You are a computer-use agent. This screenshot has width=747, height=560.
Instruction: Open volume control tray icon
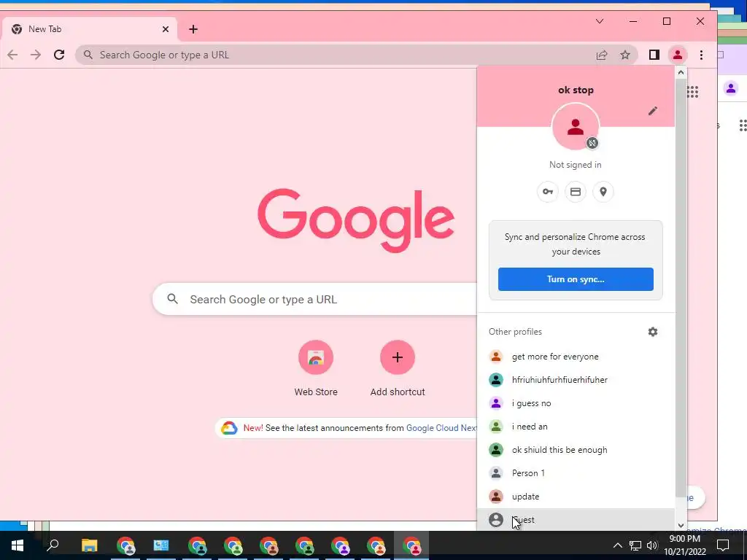652,545
